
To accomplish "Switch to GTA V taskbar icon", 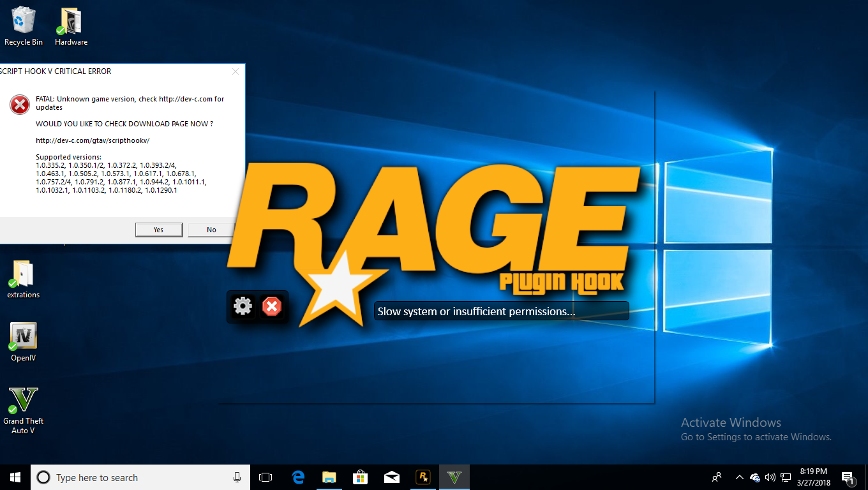I will (454, 477).
